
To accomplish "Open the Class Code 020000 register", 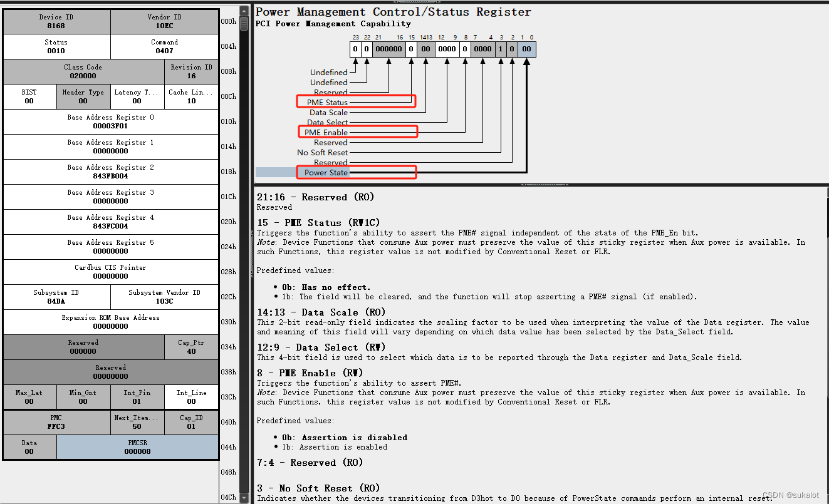I will [x=83, y=72].
